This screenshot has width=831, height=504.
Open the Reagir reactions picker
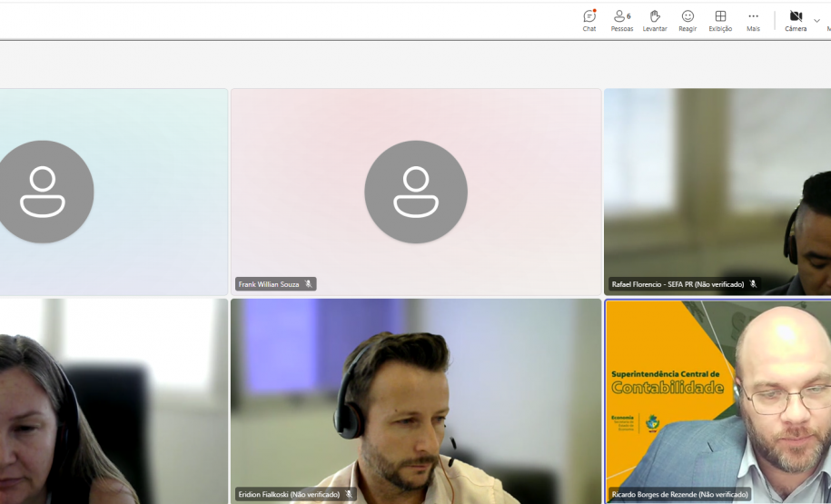[x=688, y=20]
